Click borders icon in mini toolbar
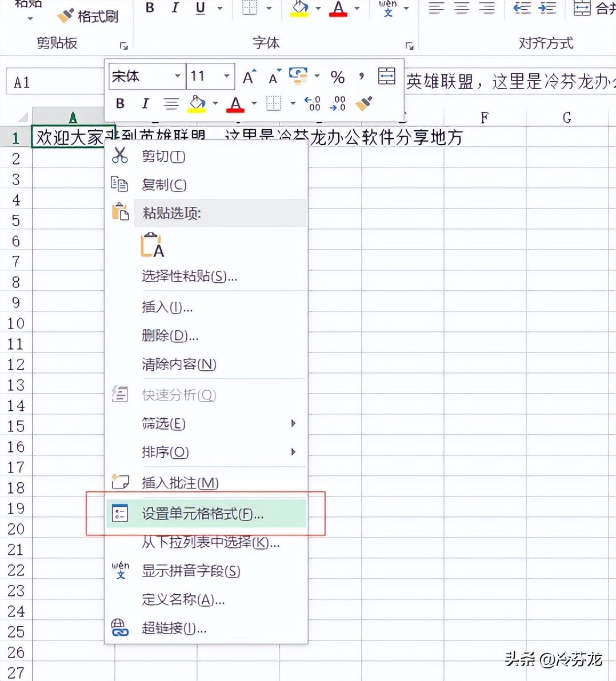 point(274,103)
